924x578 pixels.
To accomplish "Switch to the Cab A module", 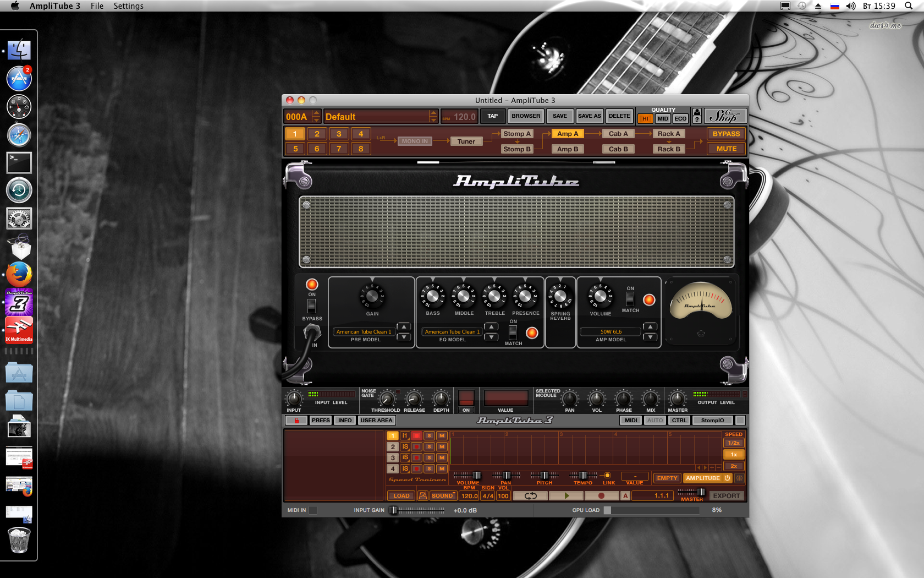I will [x=618, y=134].
